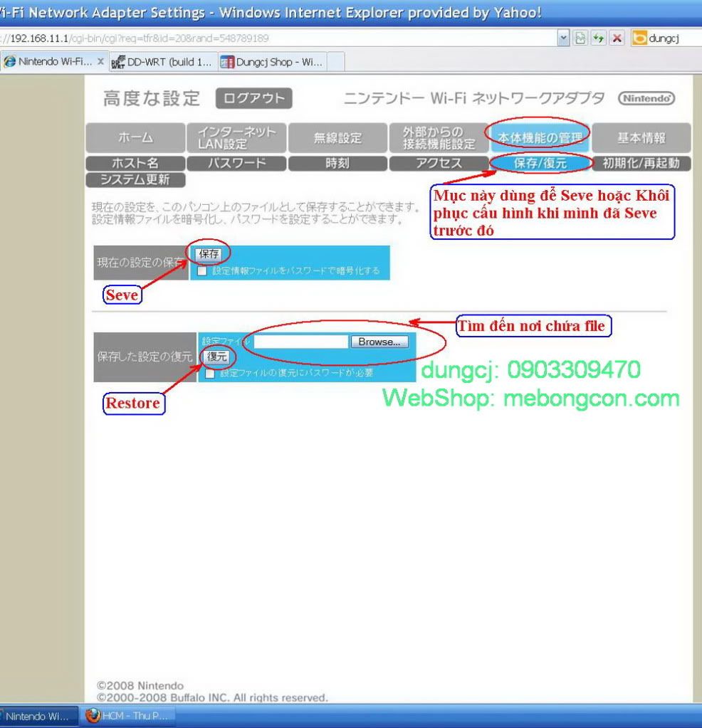This screenshot has width=702, height=728.
Task: Tick the restore requires password checkbox
Action: pyautogui.click(x=210, y=373)
